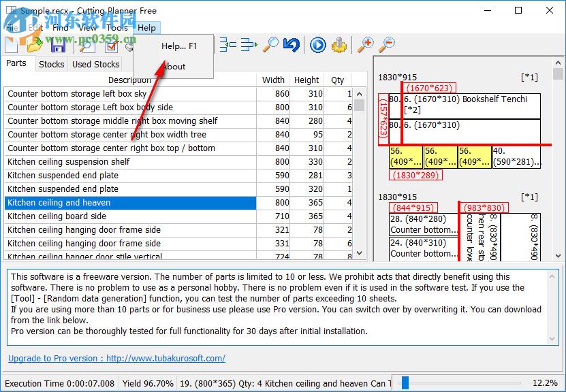The width and height of the screenshot is (566, 392).
Task: Click the print icon on the toolbar
Action: point(129,45)
